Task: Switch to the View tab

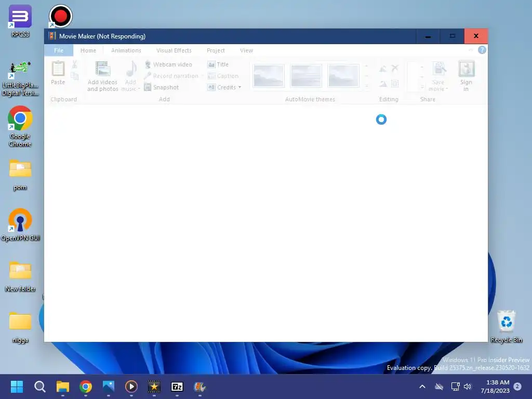Action: pos(246,50)
